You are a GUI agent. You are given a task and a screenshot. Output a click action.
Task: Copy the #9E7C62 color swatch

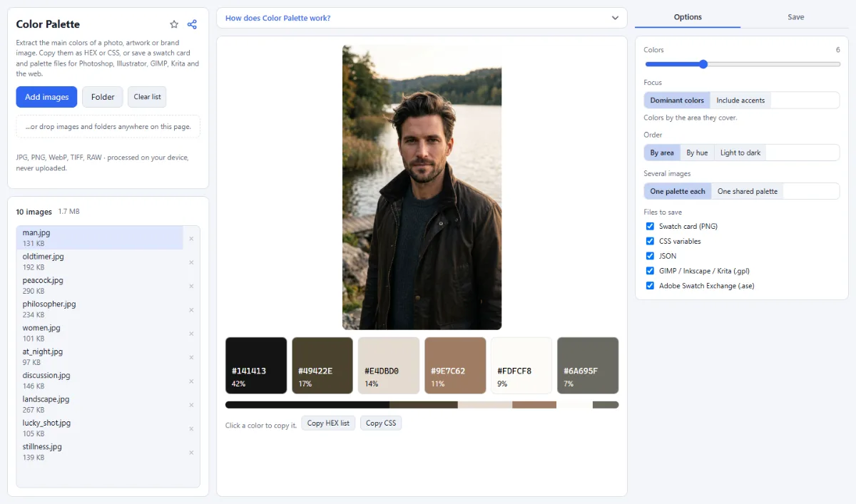(455, 365)
